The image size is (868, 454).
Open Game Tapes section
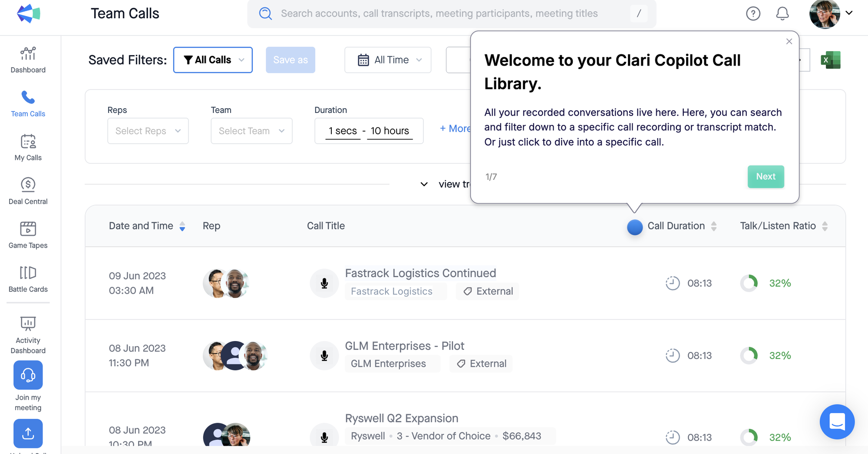(28, 235)
